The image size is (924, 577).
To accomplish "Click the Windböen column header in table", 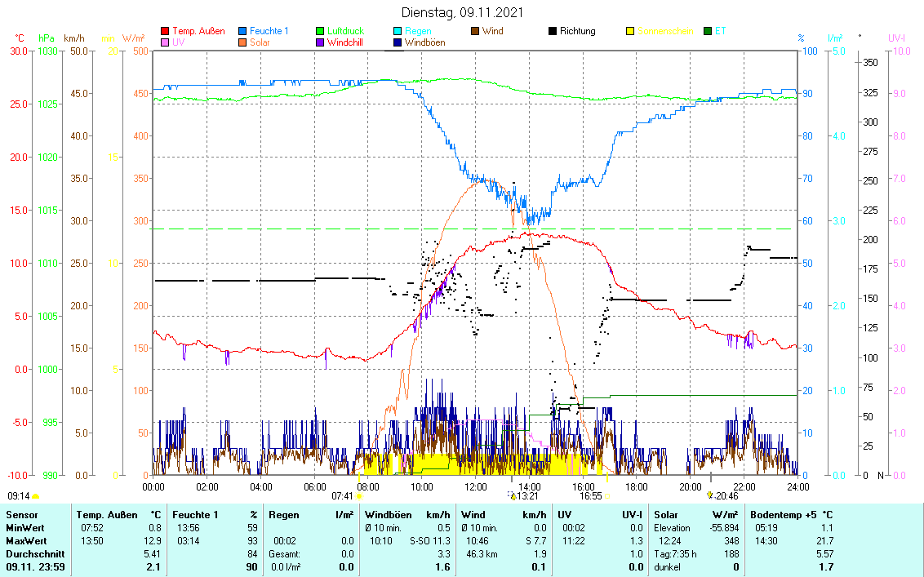I will pyautogui.click(x=389, y=515).
